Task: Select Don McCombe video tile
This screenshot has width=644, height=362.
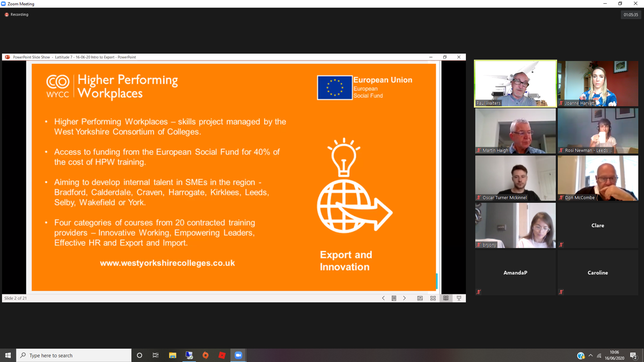Action: [598, 178]
